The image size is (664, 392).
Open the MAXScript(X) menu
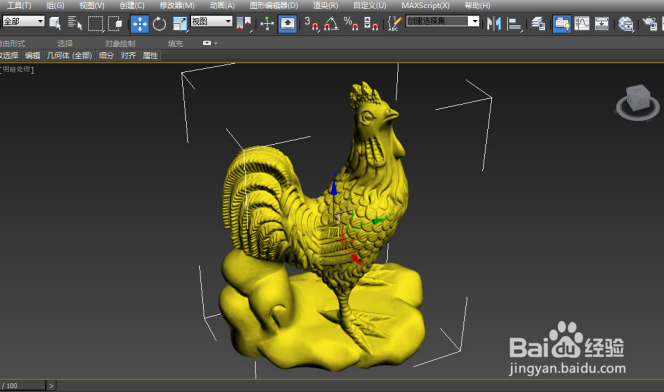click(425, 6)
